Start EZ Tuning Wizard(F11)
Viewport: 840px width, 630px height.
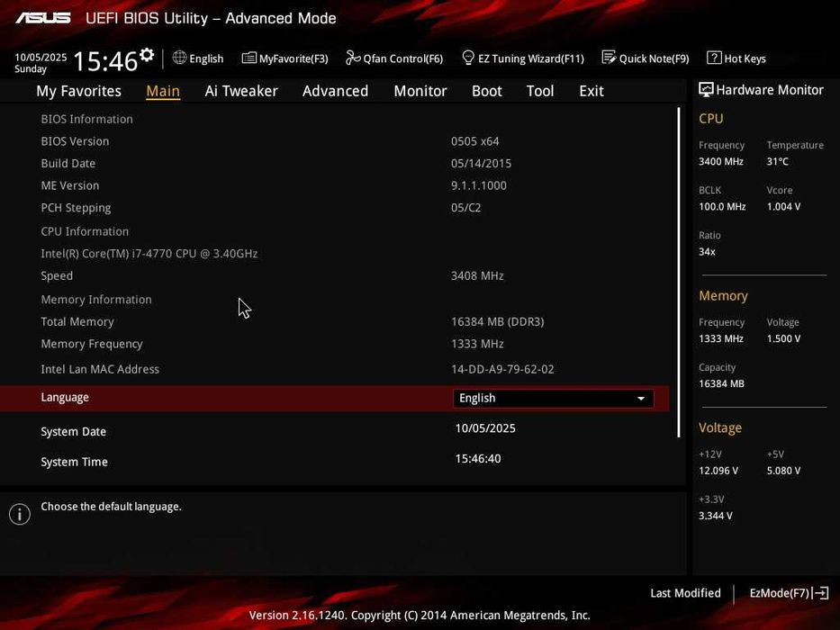pyautogui.click(x=523, y=58)
